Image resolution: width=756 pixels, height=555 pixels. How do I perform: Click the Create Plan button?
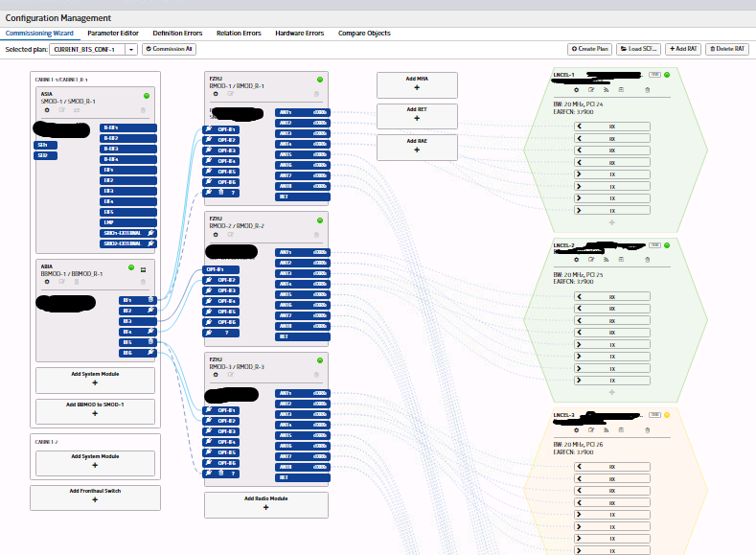pyautogui.click(x=589, y=49)
